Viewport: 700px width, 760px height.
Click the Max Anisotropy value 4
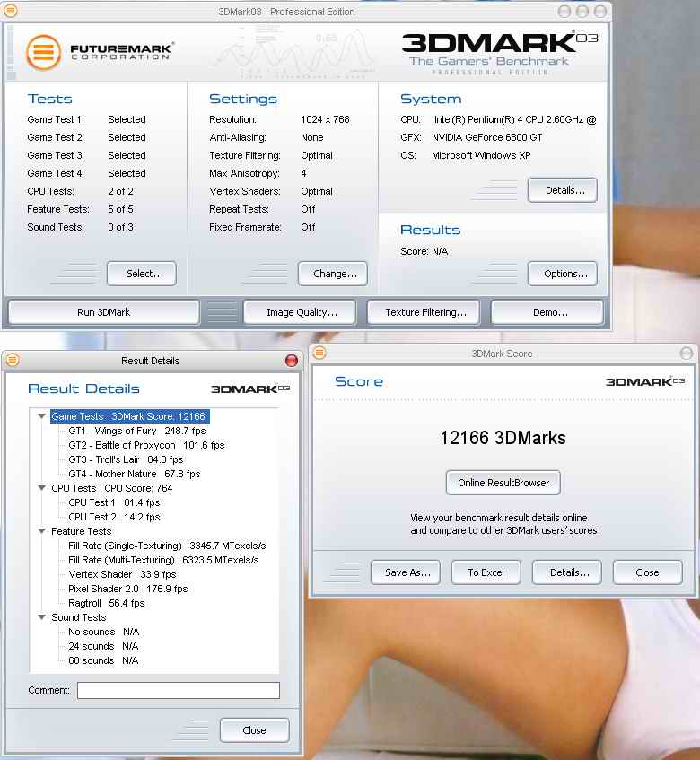pos(303,173)
